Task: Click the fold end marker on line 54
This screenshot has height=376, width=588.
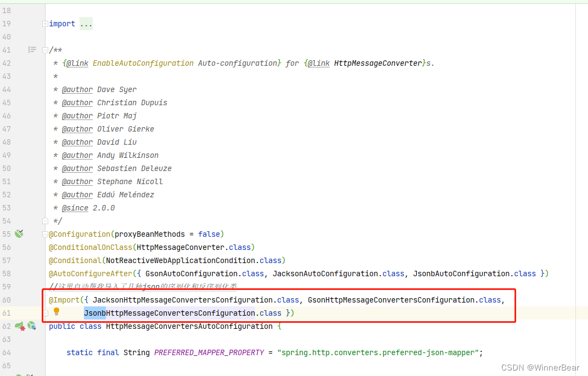Action: (45, 221)
